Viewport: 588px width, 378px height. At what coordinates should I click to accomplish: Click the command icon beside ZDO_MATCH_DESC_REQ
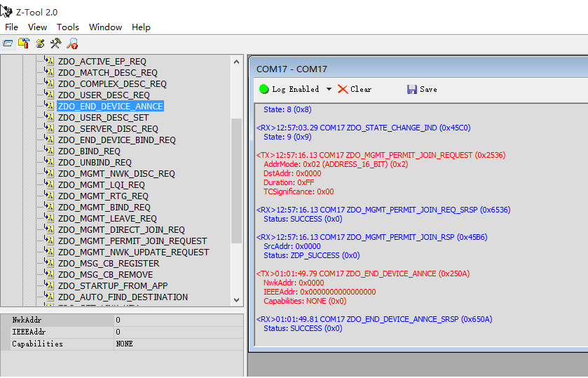coord(49,72)
